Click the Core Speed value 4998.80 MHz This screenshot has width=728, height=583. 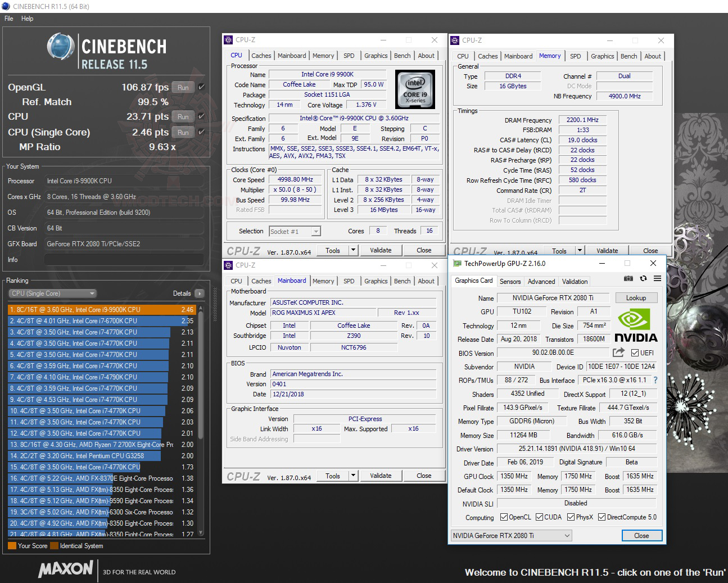click(295, 180)
